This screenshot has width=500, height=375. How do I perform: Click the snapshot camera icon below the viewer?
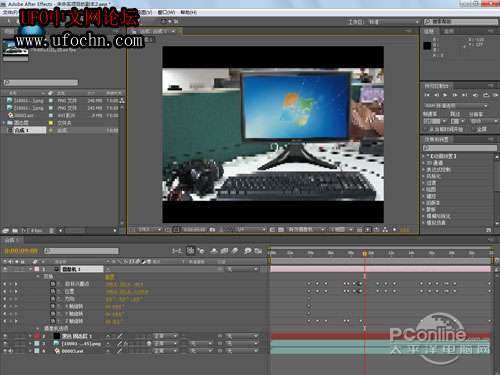[212, 229]
